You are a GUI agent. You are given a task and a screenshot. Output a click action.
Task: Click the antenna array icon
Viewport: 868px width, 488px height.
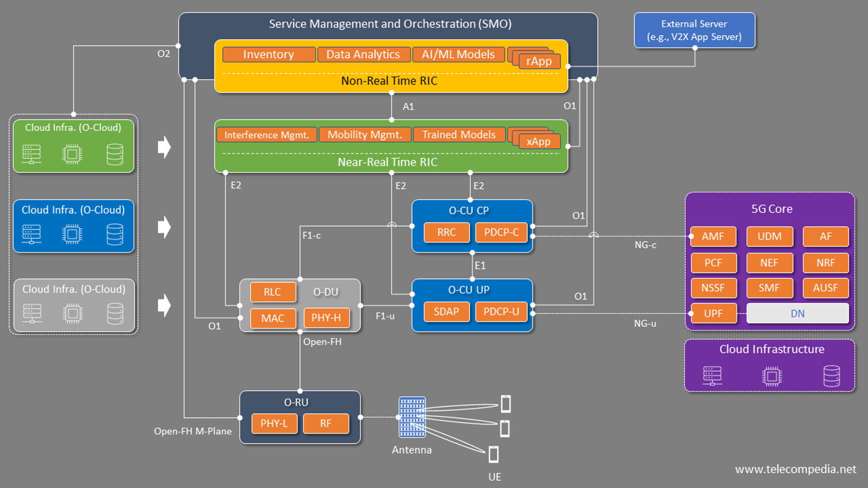412,417
